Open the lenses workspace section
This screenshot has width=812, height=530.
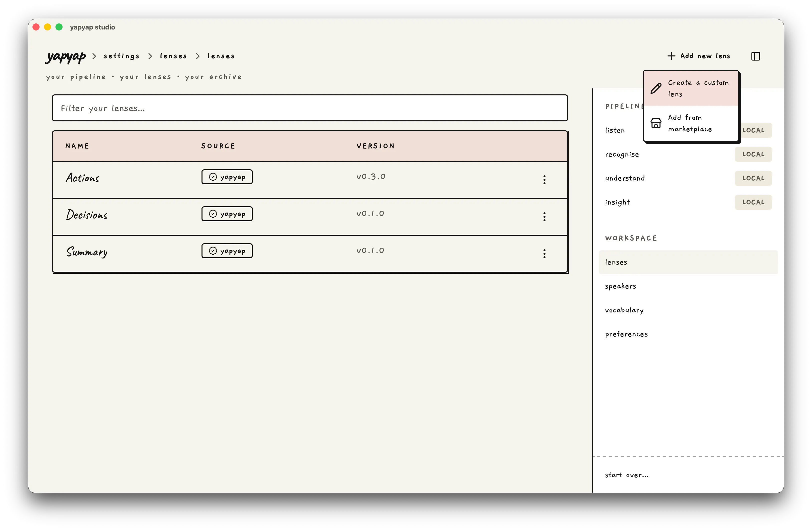[x=688, y=262]
